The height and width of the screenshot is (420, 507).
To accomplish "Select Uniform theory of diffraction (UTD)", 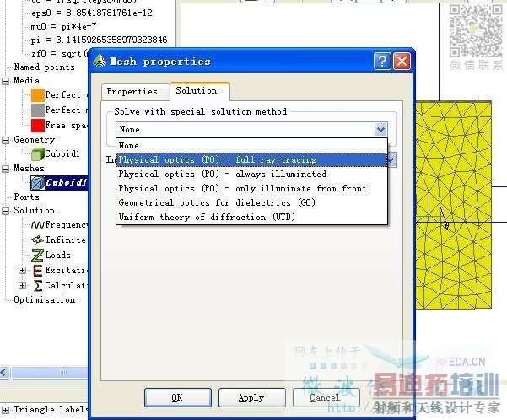I will pos(251,217).
